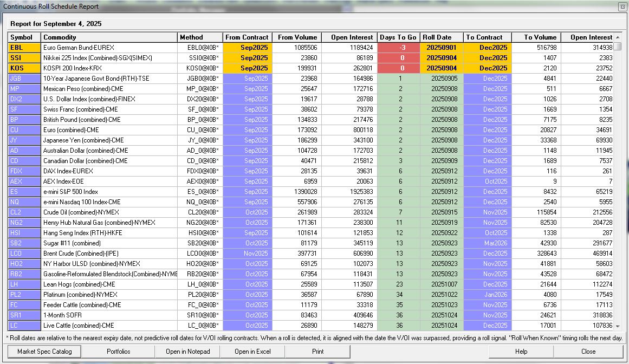This screenshot has width=629, height=364.
Task: Print the roll schedule report
Action: [318, 351]
